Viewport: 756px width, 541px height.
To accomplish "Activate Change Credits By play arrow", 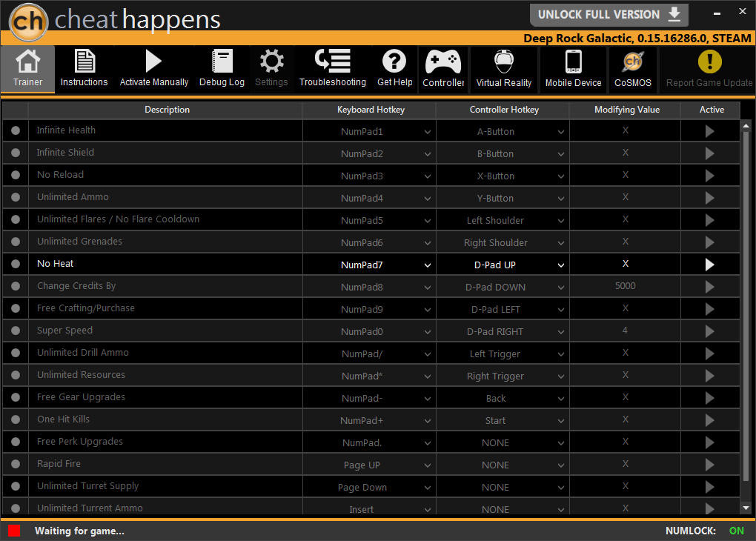I will tap(709, 287).
